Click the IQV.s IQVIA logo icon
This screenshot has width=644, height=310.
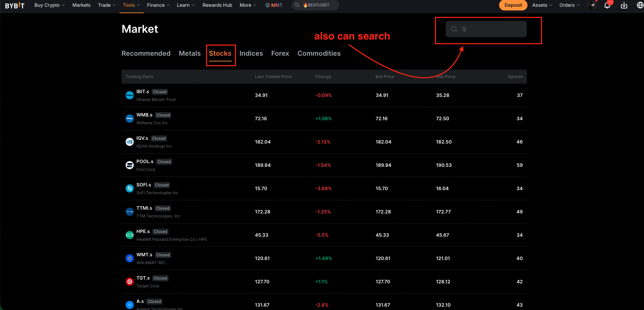tap(130, 142)
